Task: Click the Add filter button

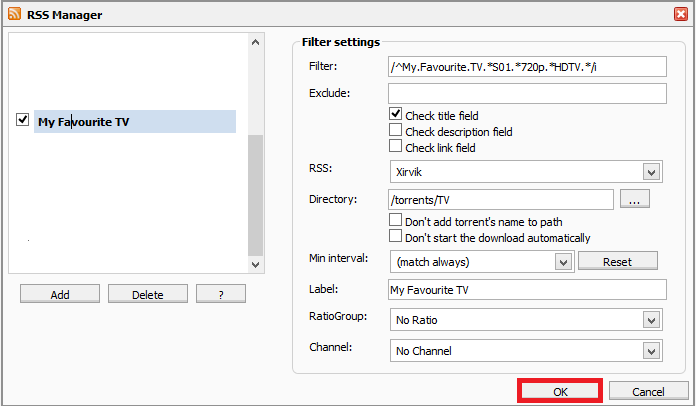Action: (60, 294)
